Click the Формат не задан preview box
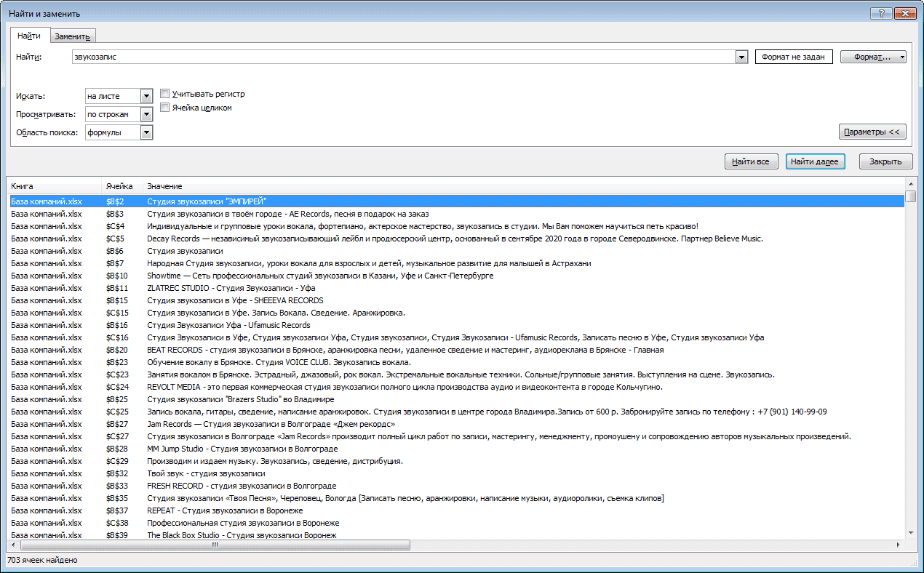 [794, 57]
